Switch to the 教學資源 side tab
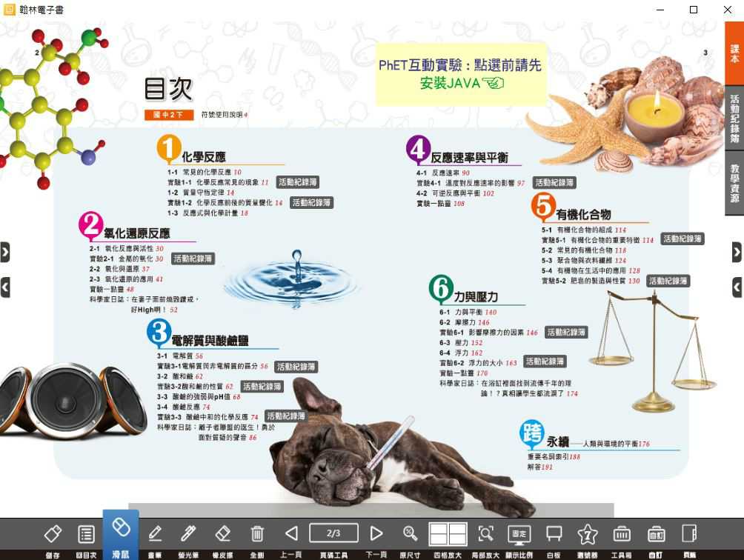Screen dimensions: 744x560 tap(734, 184)
